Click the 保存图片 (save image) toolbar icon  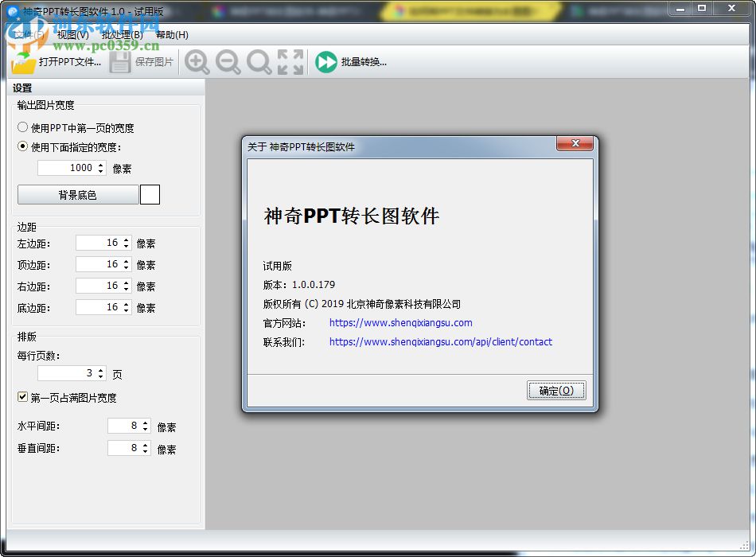coord(120,61)
